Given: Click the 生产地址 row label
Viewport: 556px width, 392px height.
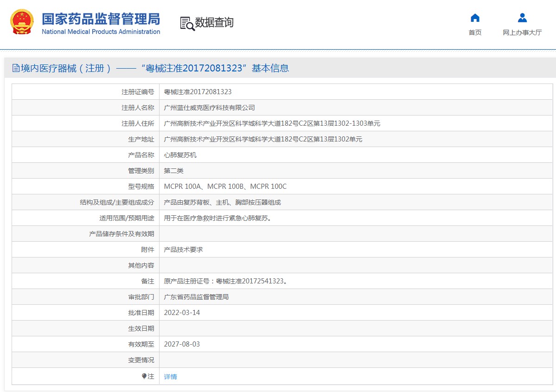Looking at the screenshot, I should (x=141, y=139).
